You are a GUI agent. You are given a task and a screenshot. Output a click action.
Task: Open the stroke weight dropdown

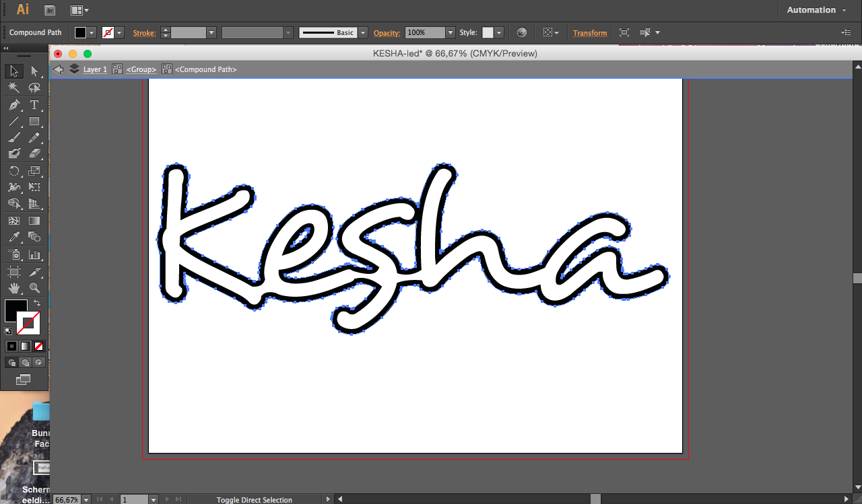pyautogui.click(x=211, y=32)
